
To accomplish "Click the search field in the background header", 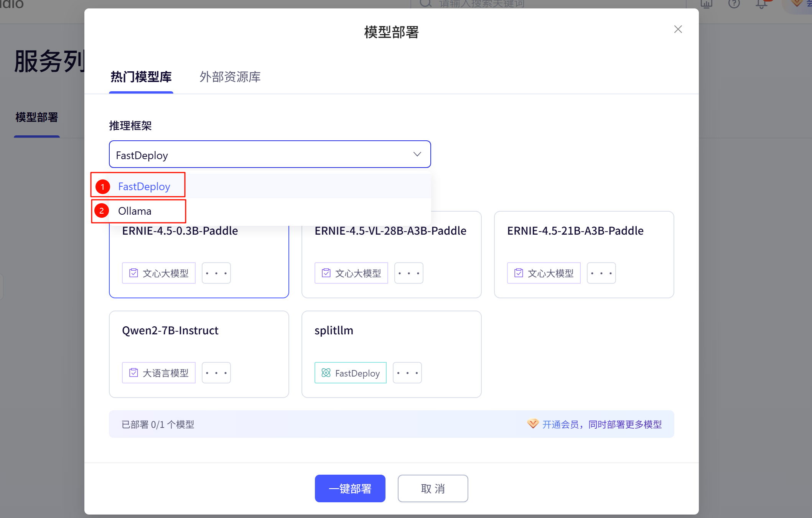I will point(548,5).
